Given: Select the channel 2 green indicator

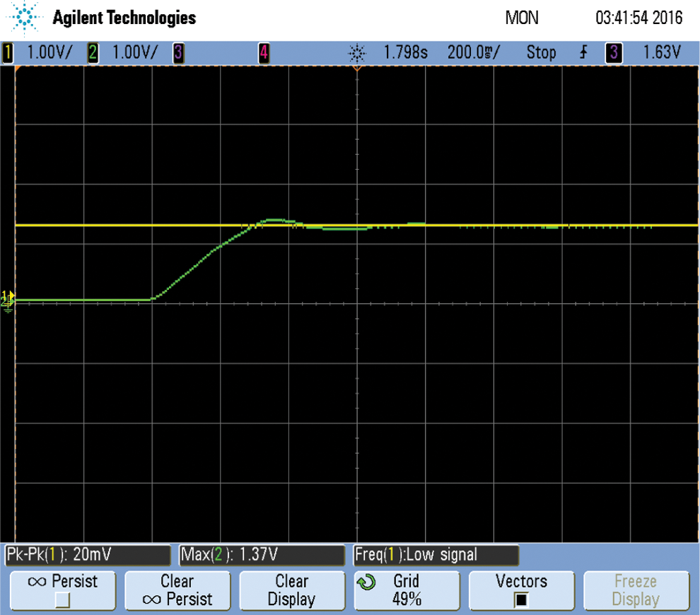Looking at the screenshot, I should coord(93,52).
